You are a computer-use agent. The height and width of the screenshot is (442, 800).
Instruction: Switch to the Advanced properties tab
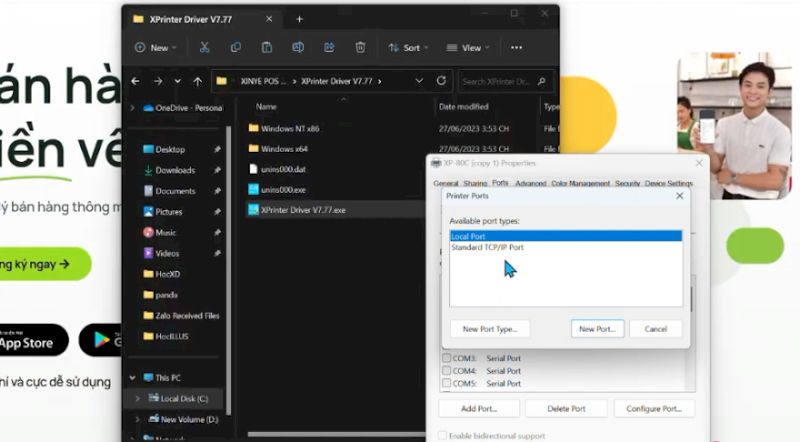click(530, 184)
